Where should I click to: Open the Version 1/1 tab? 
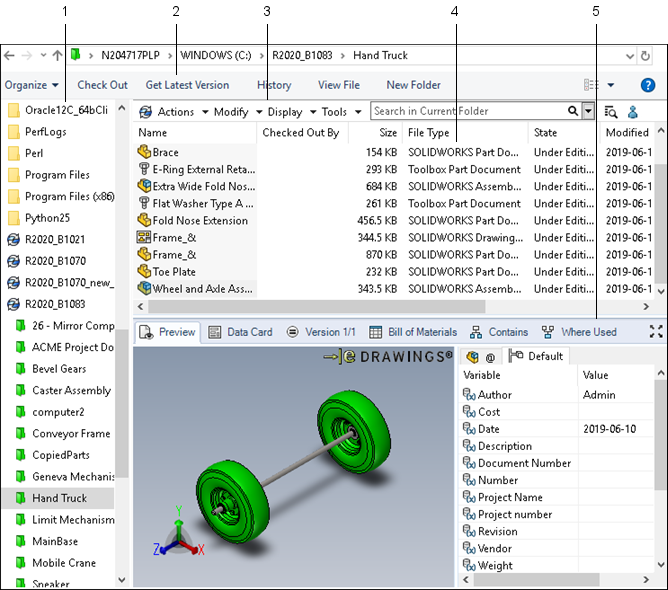321,332
